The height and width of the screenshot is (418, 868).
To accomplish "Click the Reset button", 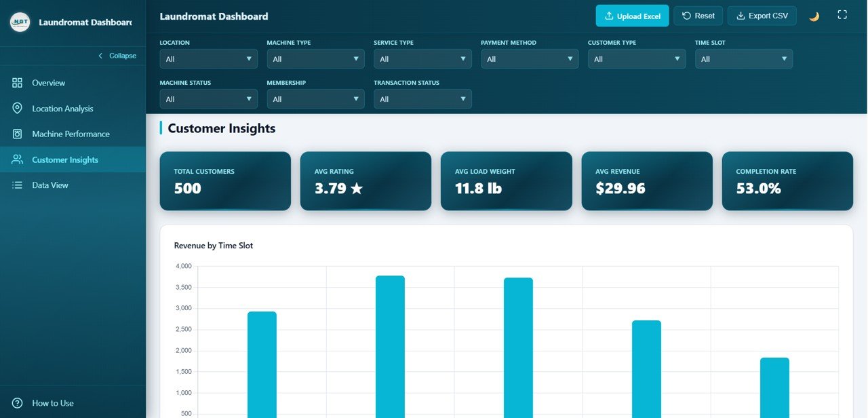I will pos(698,15).
